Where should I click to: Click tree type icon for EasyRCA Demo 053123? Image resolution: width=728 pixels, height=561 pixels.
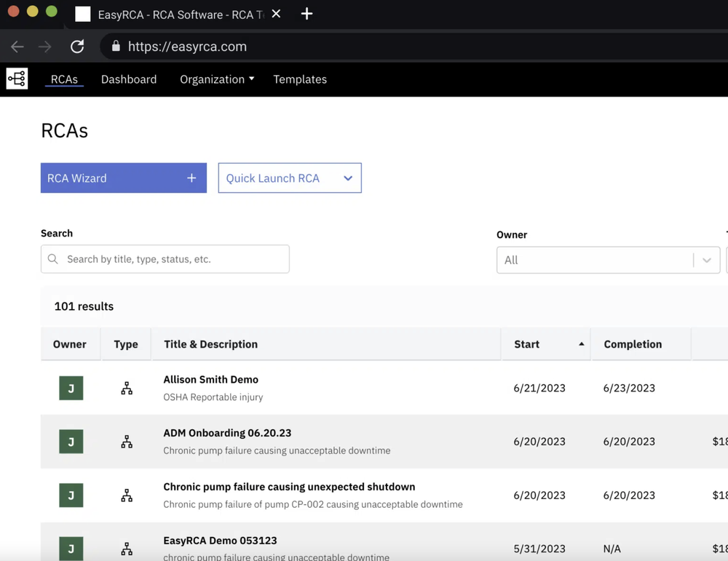[x=127, y=549]
